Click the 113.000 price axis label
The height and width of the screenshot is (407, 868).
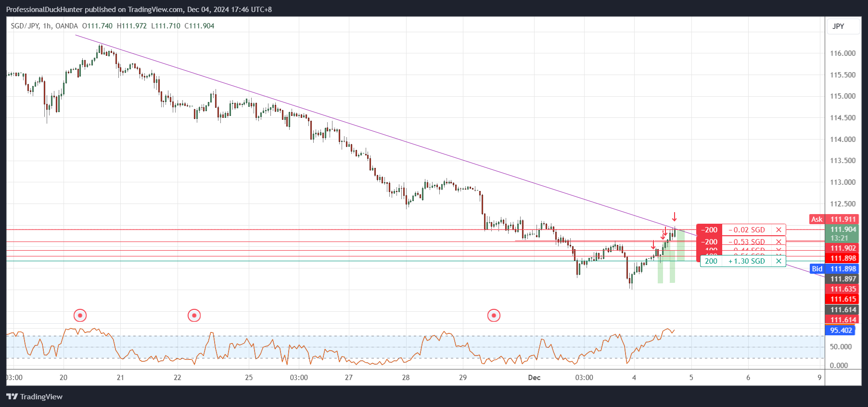click(842, 182)
